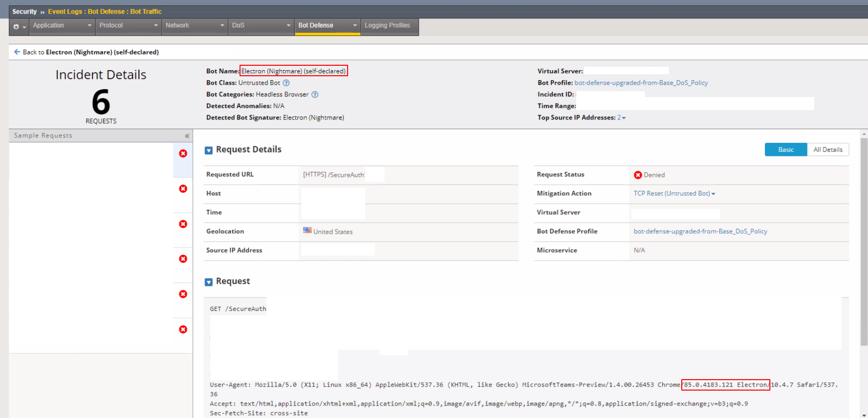Switch to the Basic view
The height and width of the screenshot is (418, 868).
click(x=786, y=149)
